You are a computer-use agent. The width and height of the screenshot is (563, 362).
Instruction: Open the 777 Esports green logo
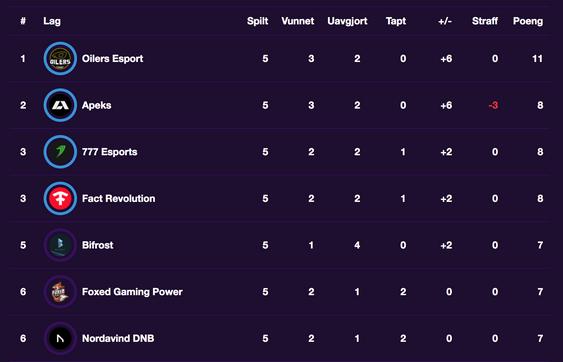pos(60,152)
